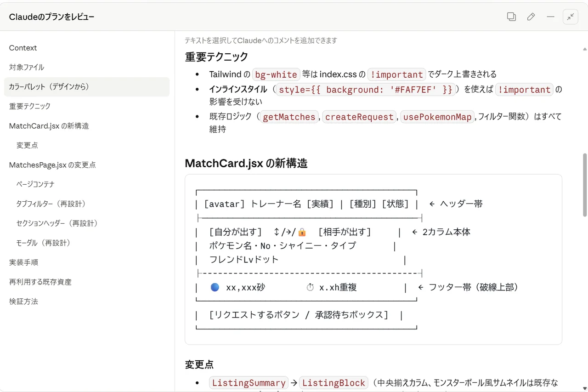Jump to 重要テクニック in sidebar
588x392 pixels.
click(30, 106)
